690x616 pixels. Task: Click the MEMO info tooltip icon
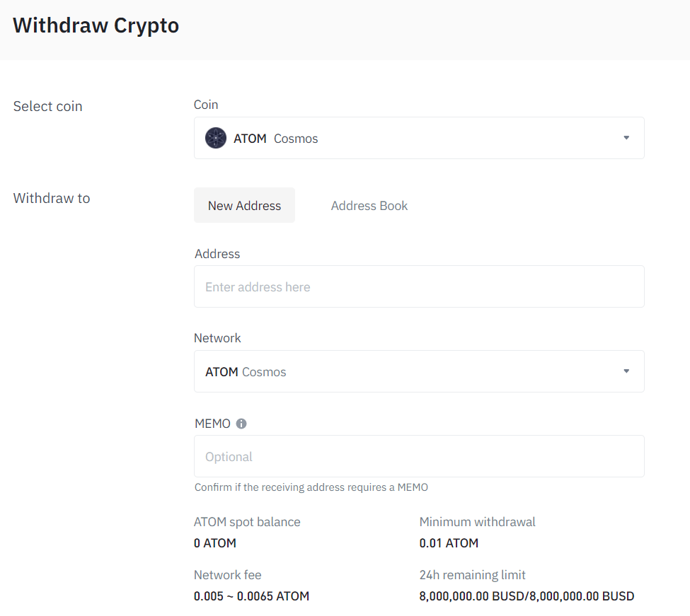coord(241,424)
